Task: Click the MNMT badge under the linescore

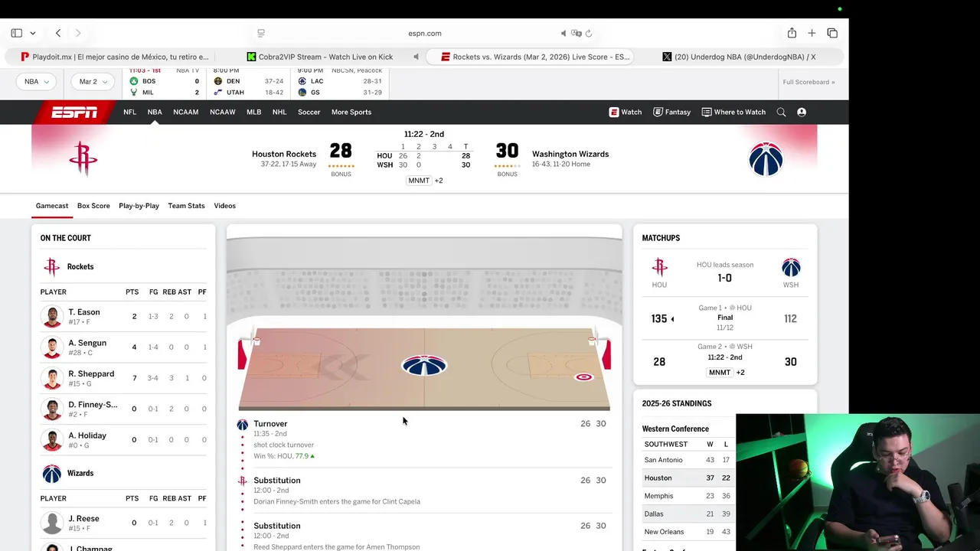Action: [x=419, y=181]
